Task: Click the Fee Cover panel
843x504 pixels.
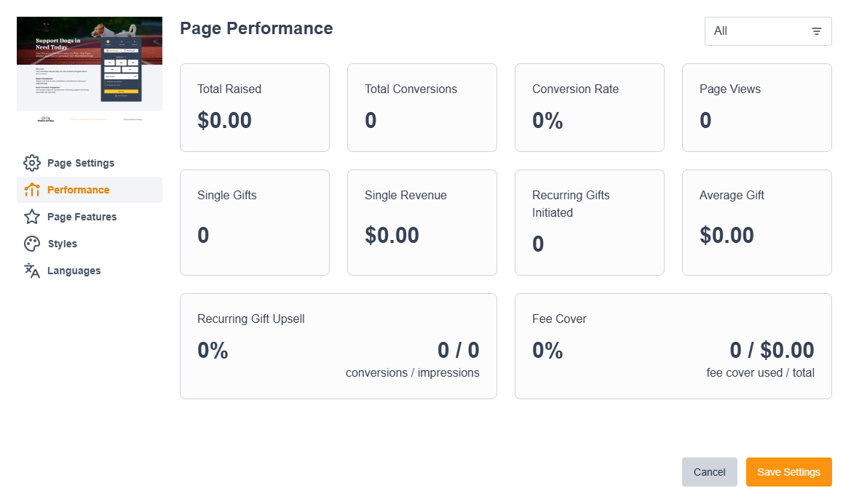Action: (673, 345)
